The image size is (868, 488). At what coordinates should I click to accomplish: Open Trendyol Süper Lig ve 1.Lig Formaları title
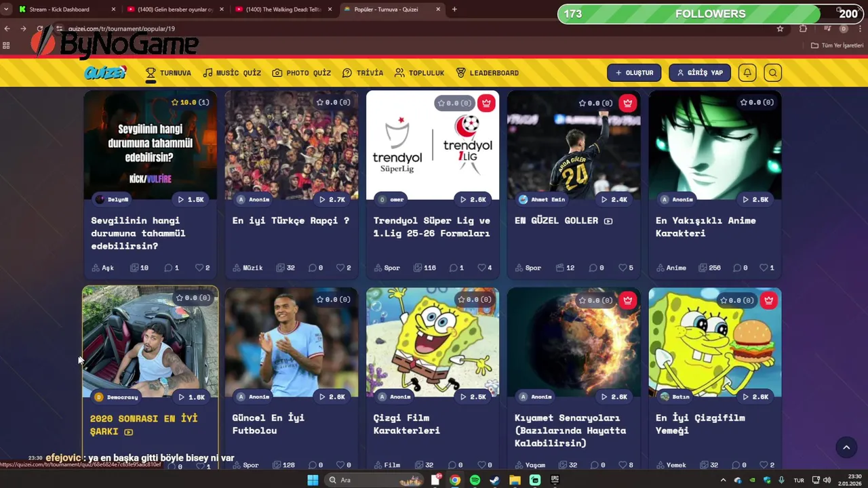click(432, 226)
